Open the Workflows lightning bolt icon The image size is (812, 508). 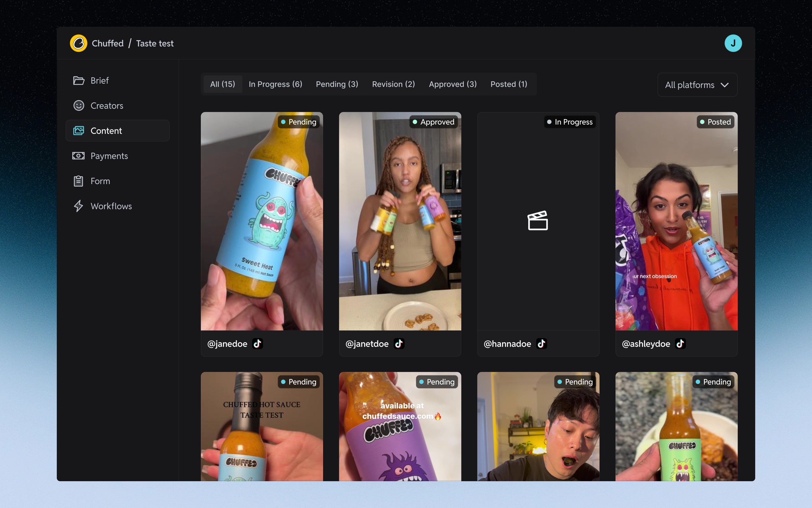[x=78, y=206]
